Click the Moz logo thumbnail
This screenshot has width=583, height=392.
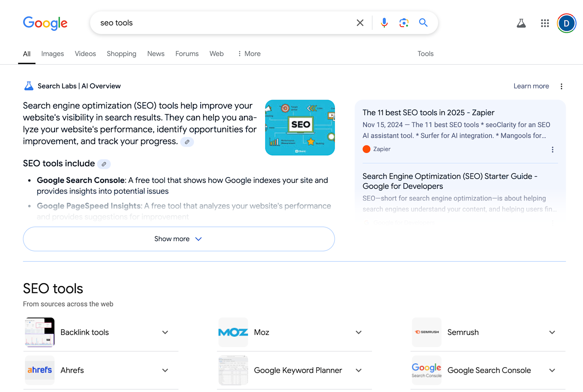point(233,332)
